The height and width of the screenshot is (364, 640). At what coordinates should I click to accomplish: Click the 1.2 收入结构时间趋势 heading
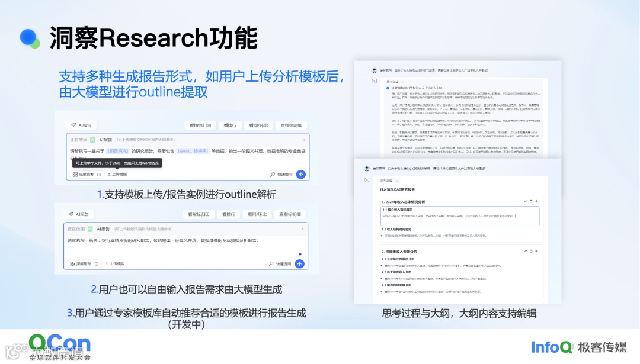pos(396,230)
